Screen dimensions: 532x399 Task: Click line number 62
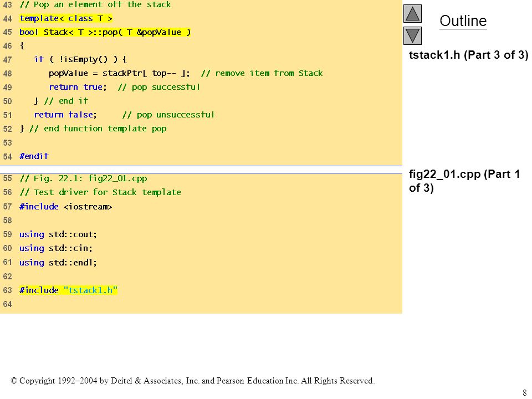click(7, 277)
